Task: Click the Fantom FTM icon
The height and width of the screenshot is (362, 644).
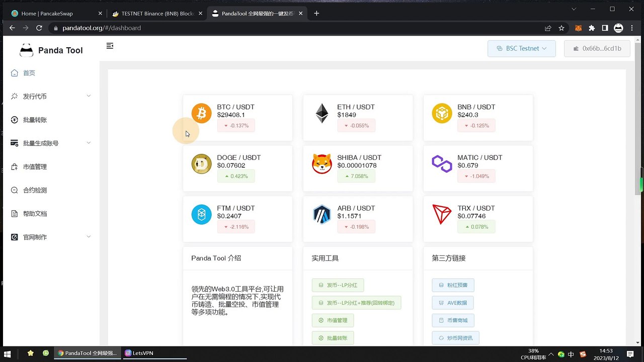Action: pyautogui.click(x=201, y=215)
